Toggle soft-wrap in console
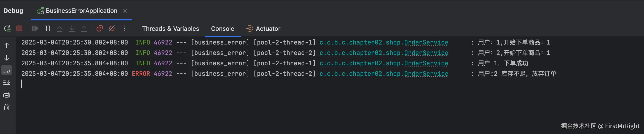This screenshot has height=134, width=644. (x=7, y=70)
